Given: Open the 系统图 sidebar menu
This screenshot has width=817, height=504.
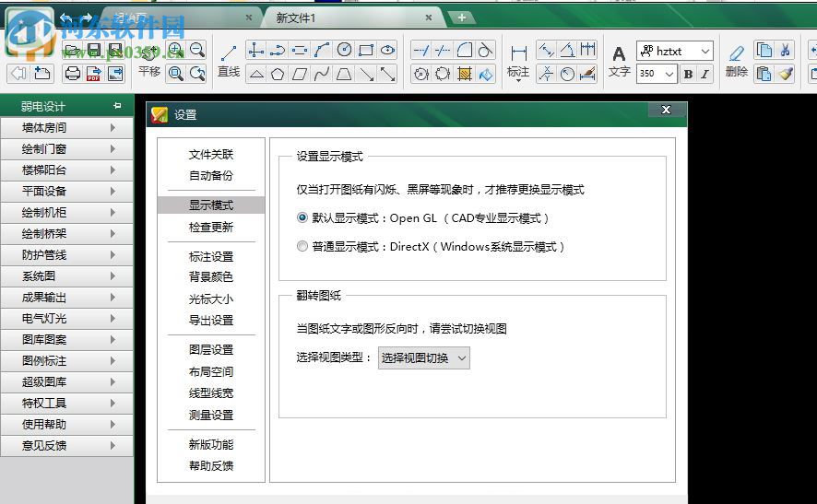Looking at the screenshot, I should pyautogui.click(x=66, y=275).
